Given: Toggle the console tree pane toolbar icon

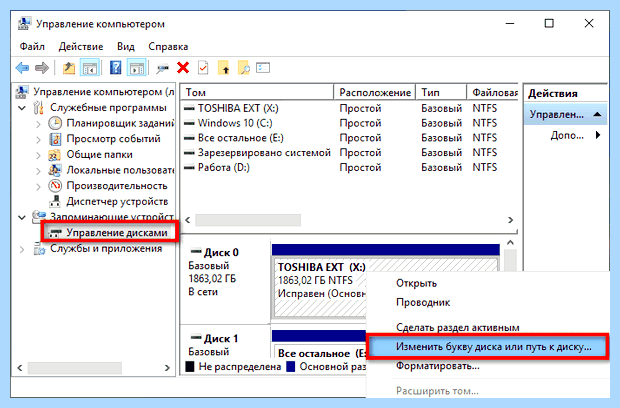Looking at the screenshot, I should point(90,68).
